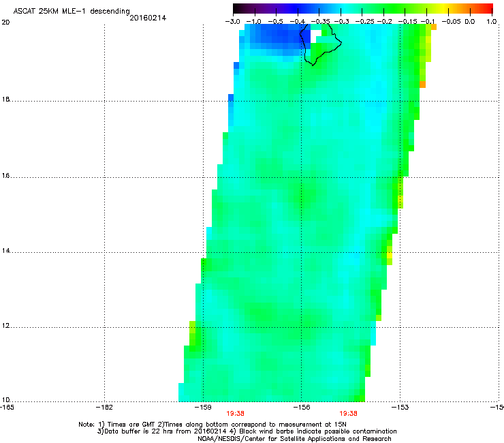This screenshot has width=504, height=443.
Task: Click the date label 20160214
Action: tap(148, 18)
